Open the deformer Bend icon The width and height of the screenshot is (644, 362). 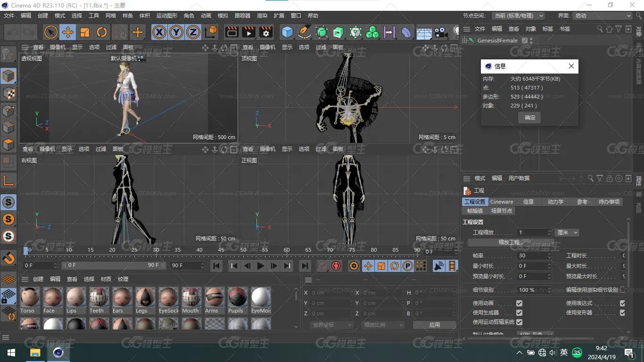tap(406, 32)
